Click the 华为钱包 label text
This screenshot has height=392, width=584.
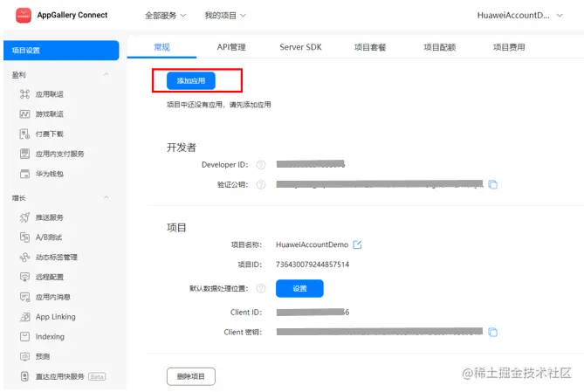click(50, 174)
